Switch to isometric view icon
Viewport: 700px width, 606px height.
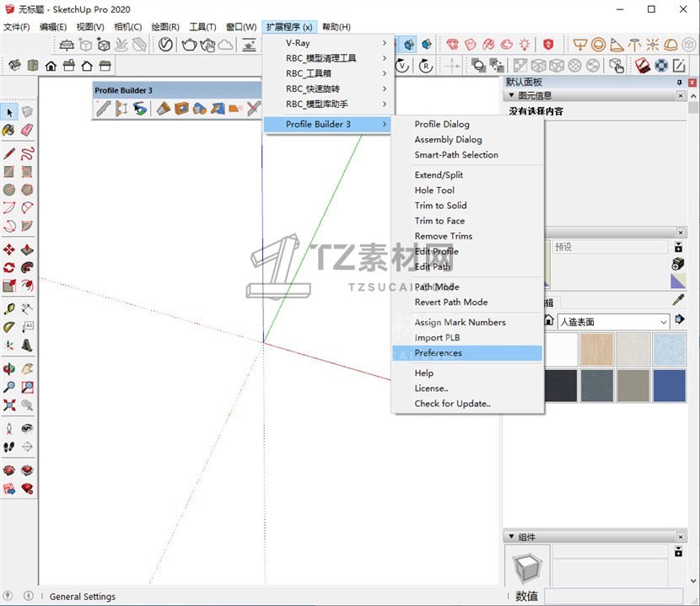coord(14,66)
